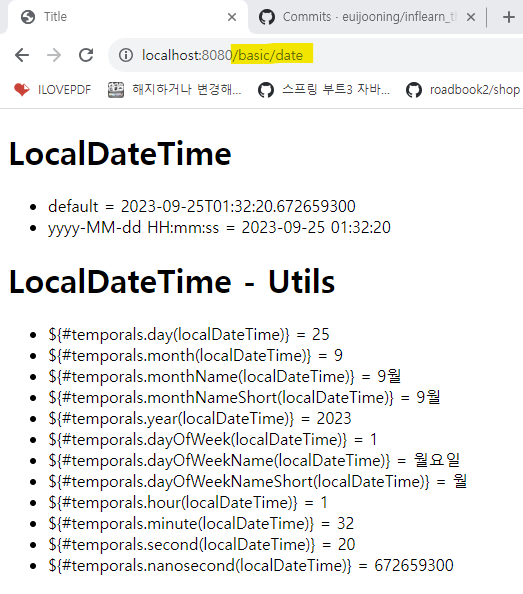Open a new browser tab
The width and height of the screenshot is (523, 594).
[509, 17]
